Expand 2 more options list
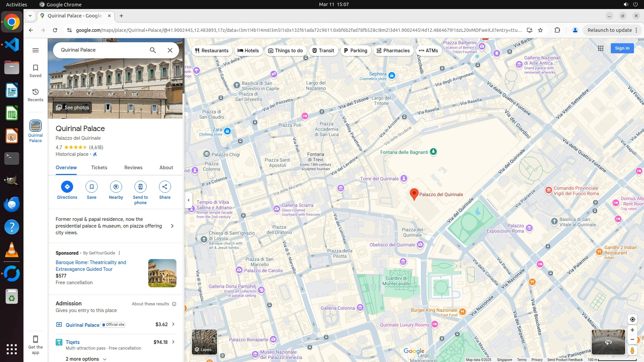This screenshot has height=362, width=644. point(86,359)
